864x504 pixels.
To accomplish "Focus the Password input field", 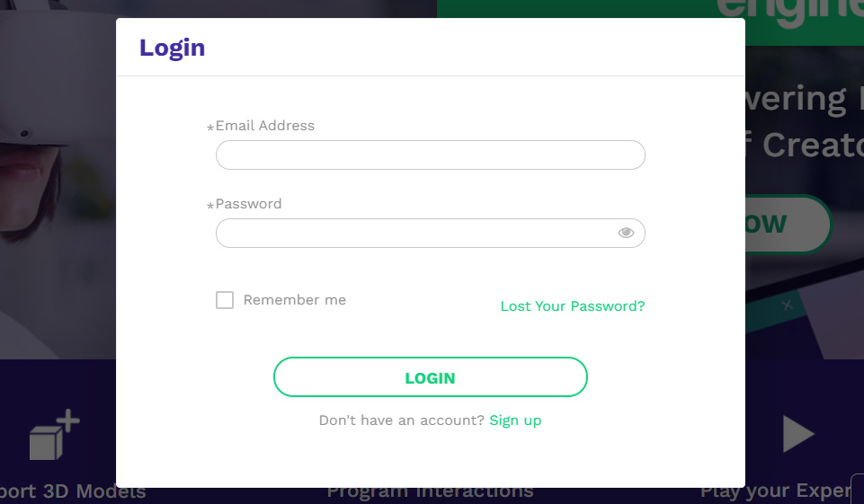I will pos(415,234).
